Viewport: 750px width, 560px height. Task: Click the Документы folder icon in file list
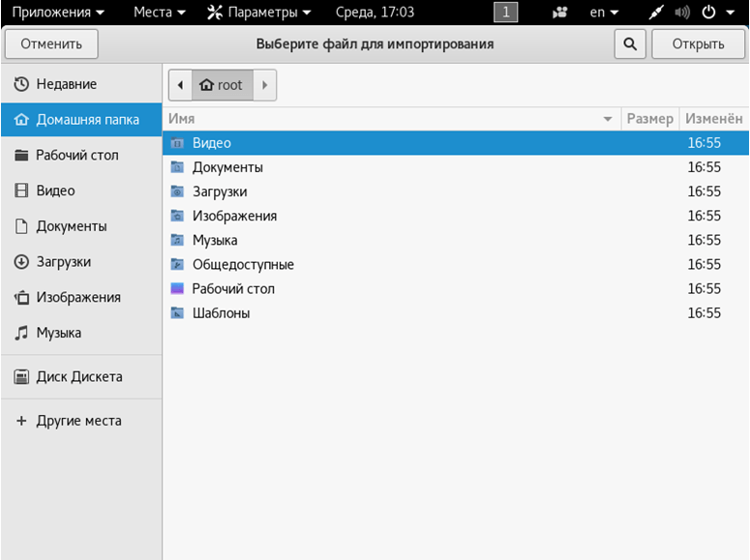point(177,167)
